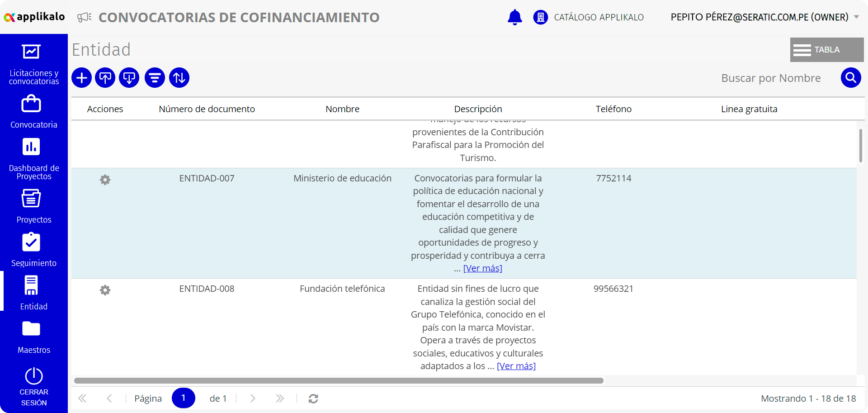Click the Catálogo Applikalo link
This screenshot has height=413, width=868.
tap(599, 17)
